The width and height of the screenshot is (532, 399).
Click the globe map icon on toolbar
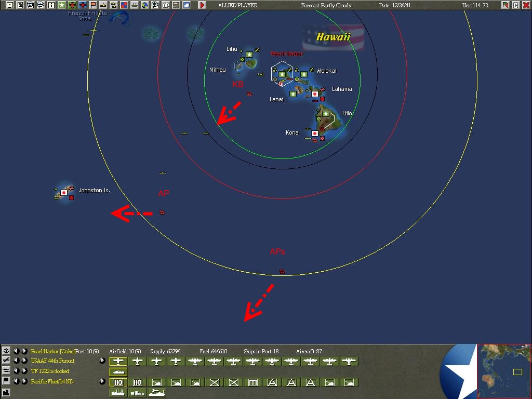tap(145, 5)
